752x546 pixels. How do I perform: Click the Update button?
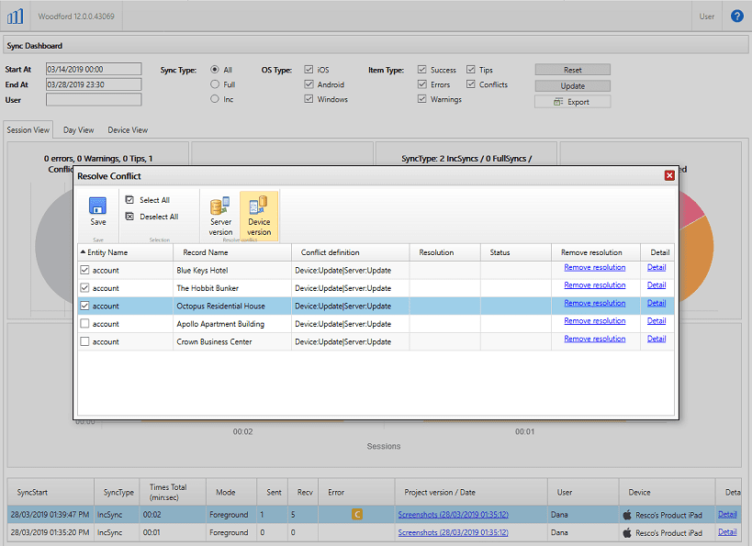pos(573,86)
